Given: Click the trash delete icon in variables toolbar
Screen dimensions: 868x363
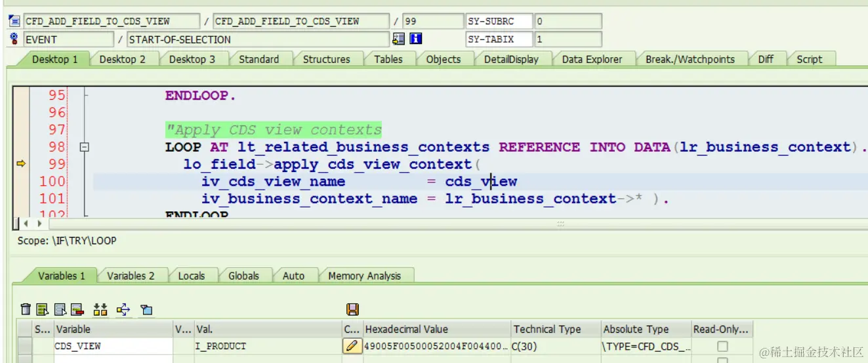Looking at the screenshot, I should [26, 309].
